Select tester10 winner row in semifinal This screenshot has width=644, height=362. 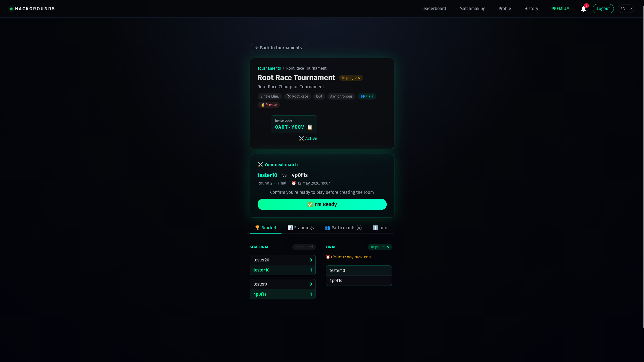coord(283,270)
